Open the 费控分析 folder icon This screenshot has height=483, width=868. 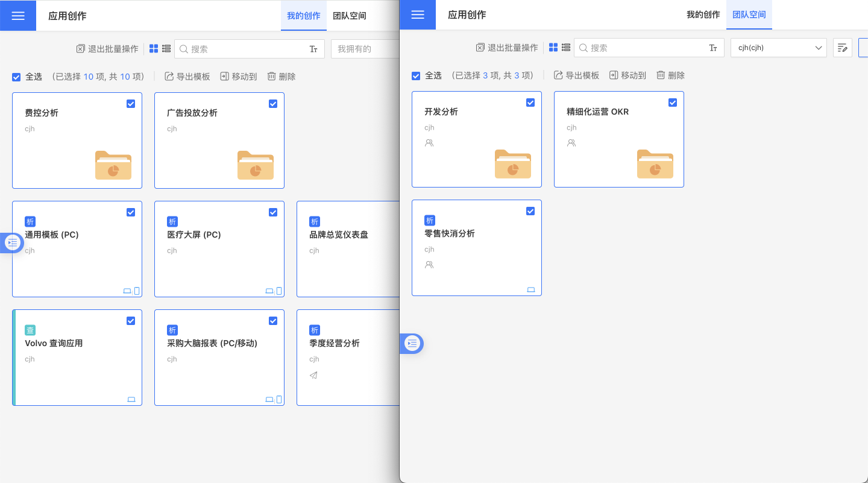click(113, 165)
